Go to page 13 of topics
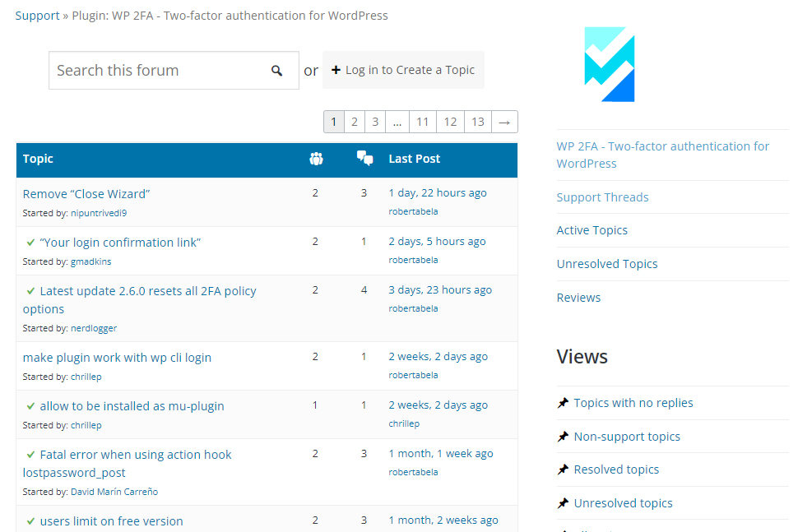The width and height of the screenshot is (798, 532). pyautogui.click(x=478, y=122)
